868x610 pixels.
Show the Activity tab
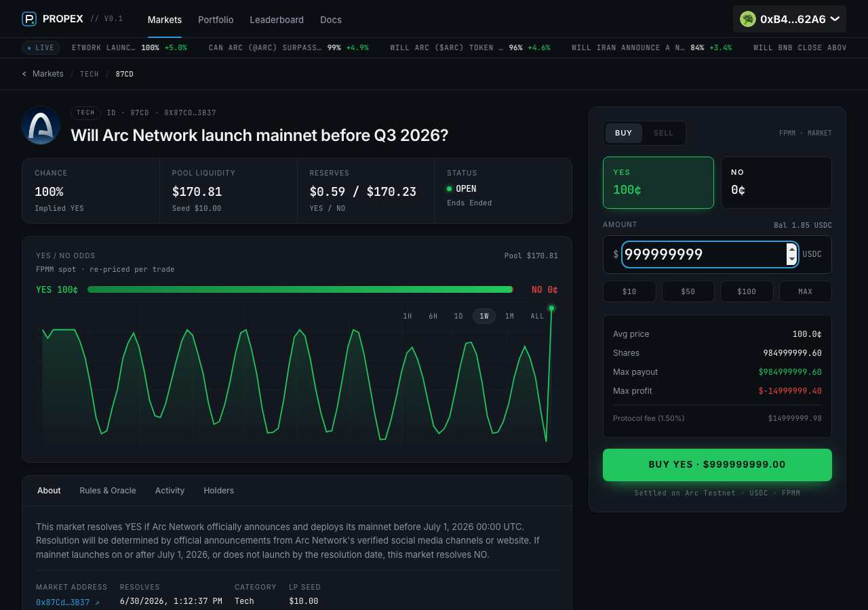(x=170, y=491)
